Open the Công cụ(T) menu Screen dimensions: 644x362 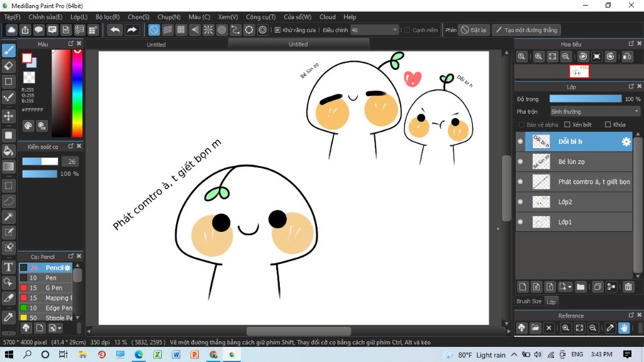pos(261,17)
